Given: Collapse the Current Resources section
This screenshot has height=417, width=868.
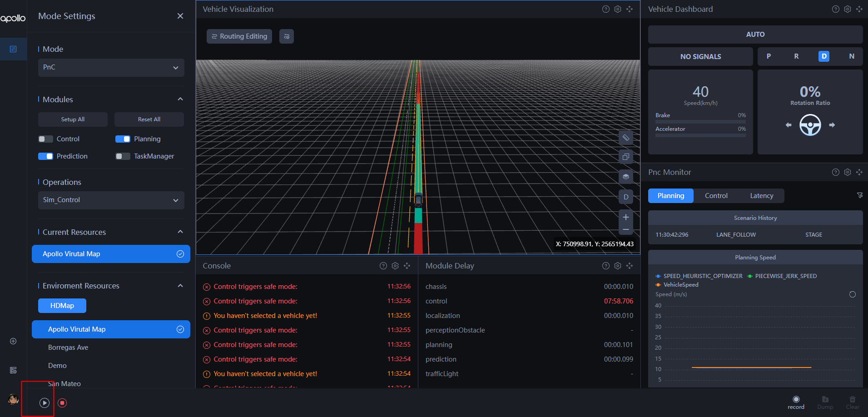Looking at the screenshot, I should tap(180, 232).
